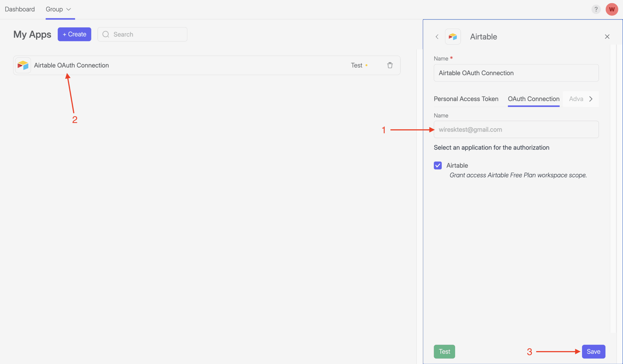Viewport: 623px width, 364px height.
Task: Click the Test status in the app row
Action: tap(356, 65)
